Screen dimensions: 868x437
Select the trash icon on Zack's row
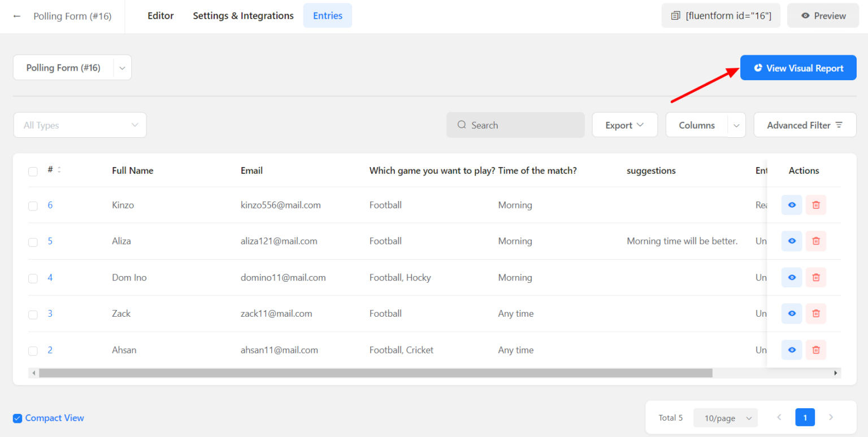816,313
